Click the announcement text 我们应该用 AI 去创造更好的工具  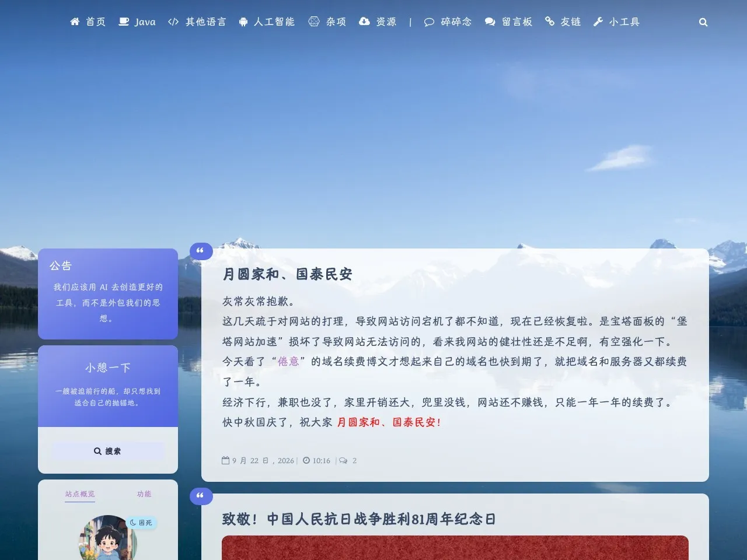(108, 303)
